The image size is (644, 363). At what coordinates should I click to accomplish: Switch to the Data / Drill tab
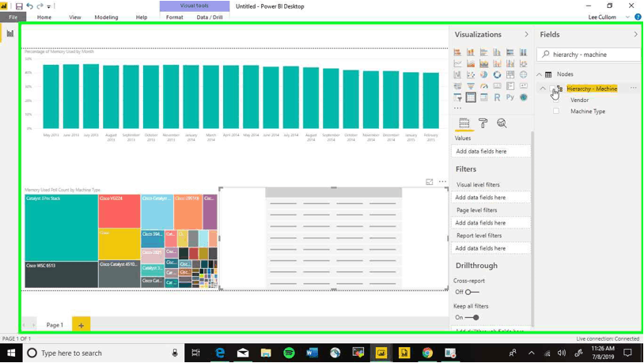point(210,17)
